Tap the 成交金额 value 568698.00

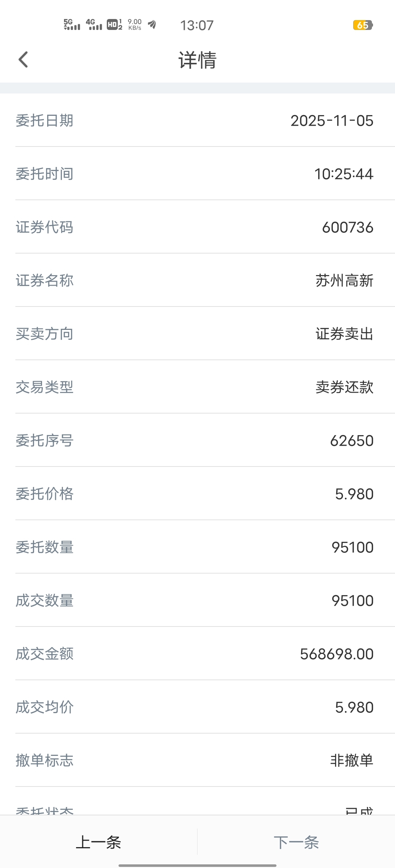pyautogui.click(x=336, y=654)
